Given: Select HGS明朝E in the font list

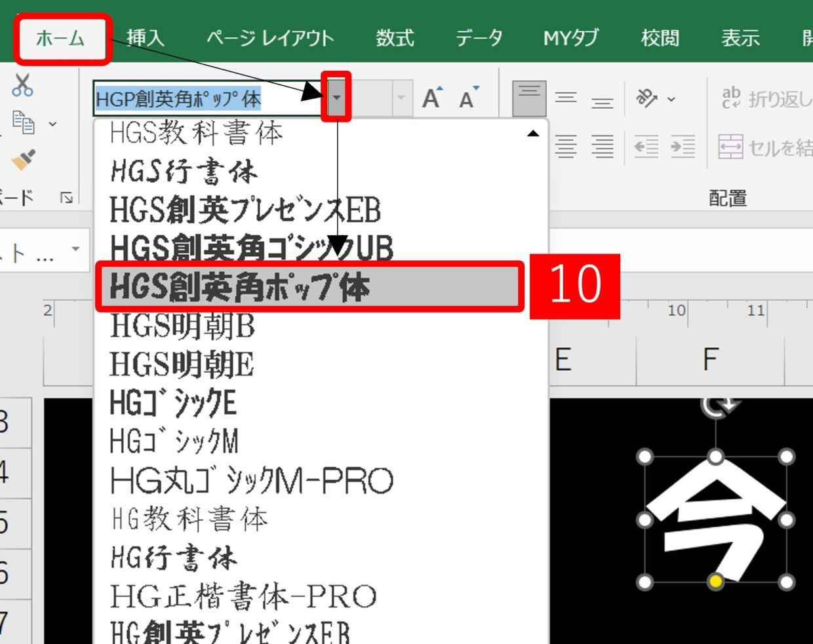Looking at the screenshot, I should click(x=321, y=364).
